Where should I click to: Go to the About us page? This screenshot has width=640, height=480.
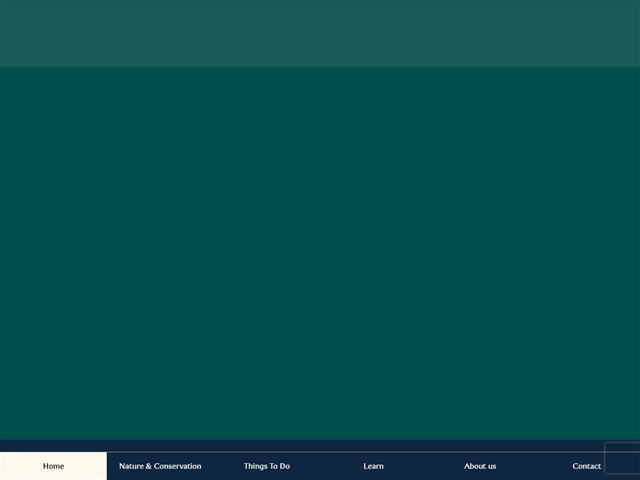coord(480,466)
